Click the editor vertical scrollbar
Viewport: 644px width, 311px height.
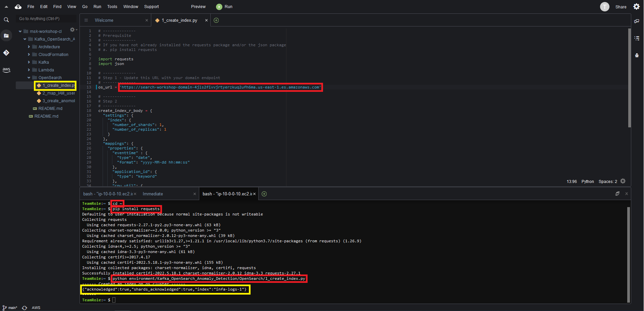629,78
